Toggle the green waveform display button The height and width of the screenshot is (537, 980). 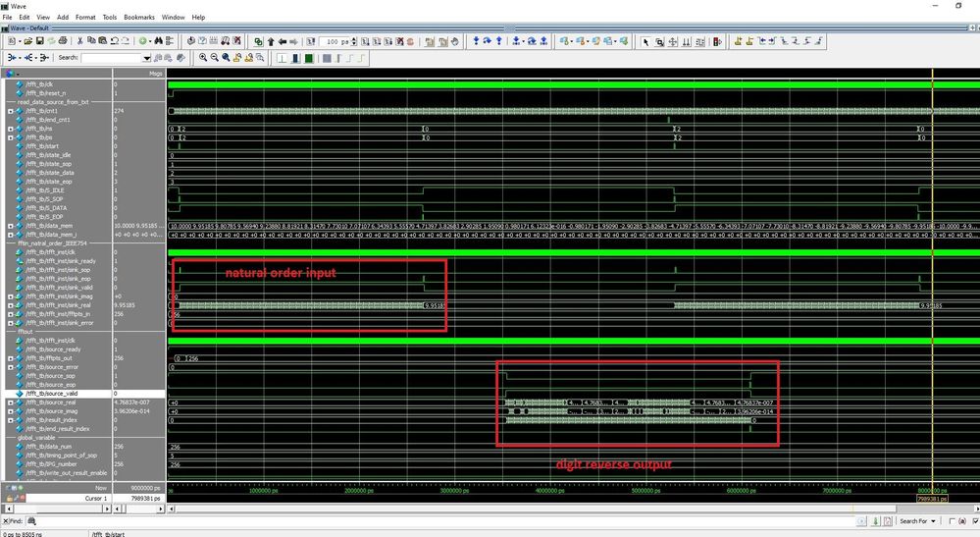(309, 58)
